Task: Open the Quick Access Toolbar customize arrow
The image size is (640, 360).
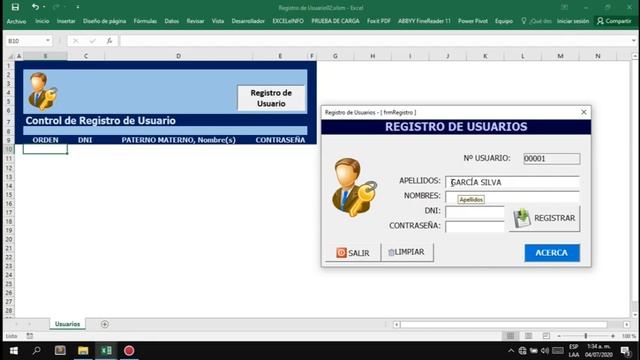Action: [x=78, y=7]
